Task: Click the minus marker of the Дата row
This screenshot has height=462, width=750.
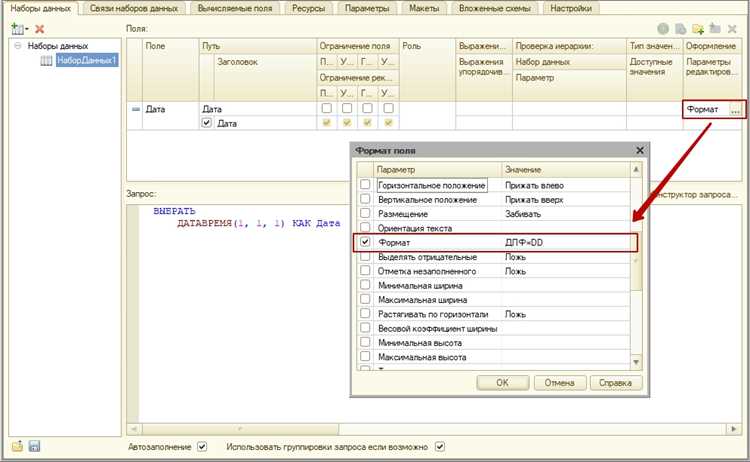Action: tap(136, 109)
